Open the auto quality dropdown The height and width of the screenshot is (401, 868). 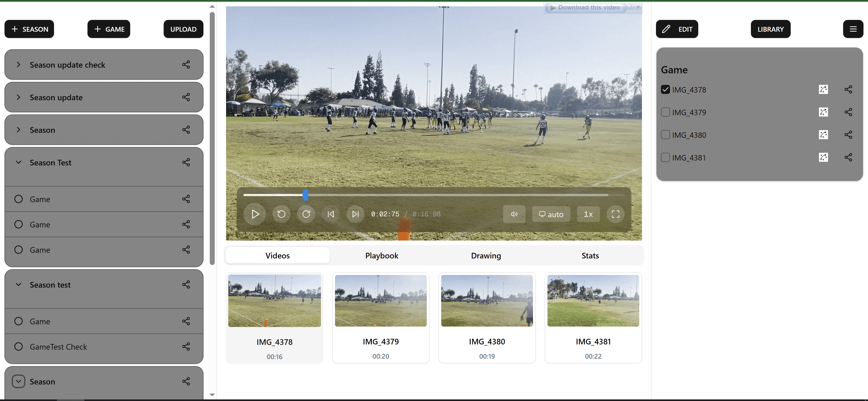(551, 214)
